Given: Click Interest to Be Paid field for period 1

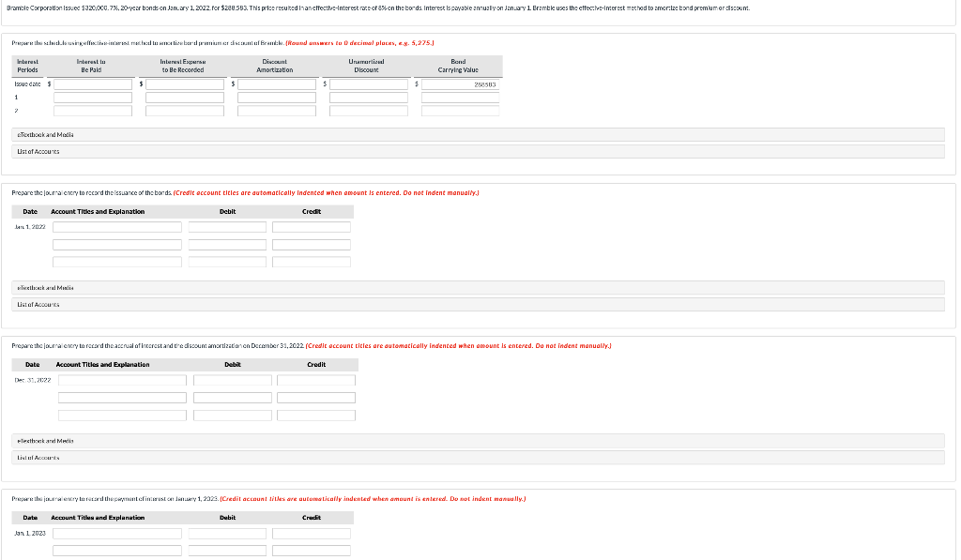Looking at the screenshot, I should (x=93, y=98).
